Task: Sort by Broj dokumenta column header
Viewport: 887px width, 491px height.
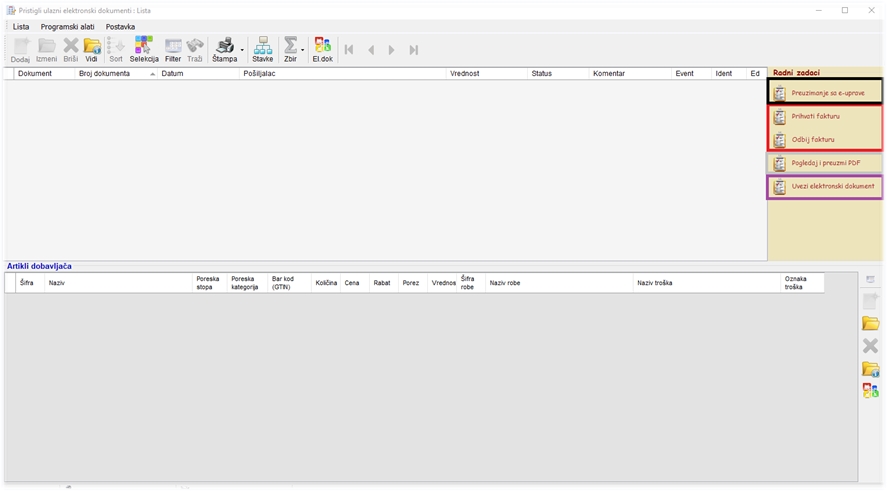Action: [105, 74]
